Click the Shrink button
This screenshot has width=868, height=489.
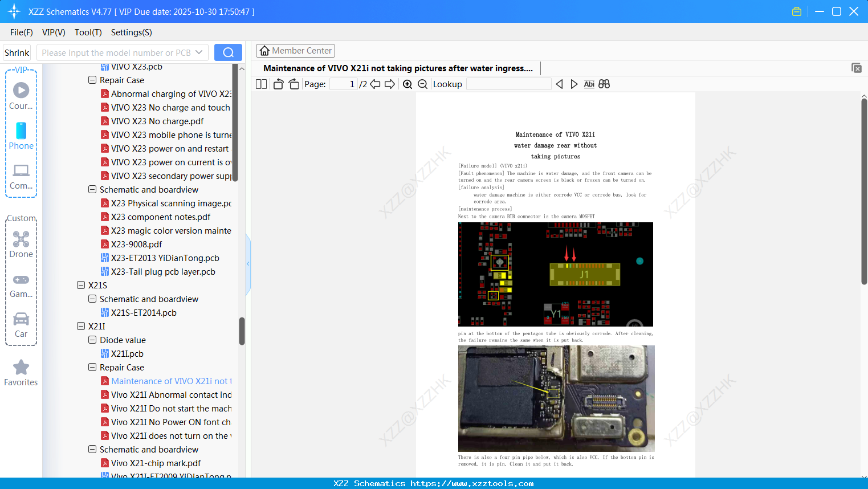click(17, 52)
